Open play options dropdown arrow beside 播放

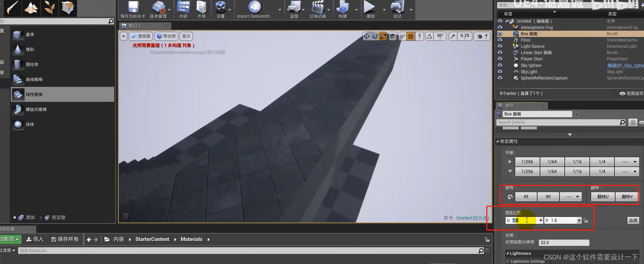(384, 10)
